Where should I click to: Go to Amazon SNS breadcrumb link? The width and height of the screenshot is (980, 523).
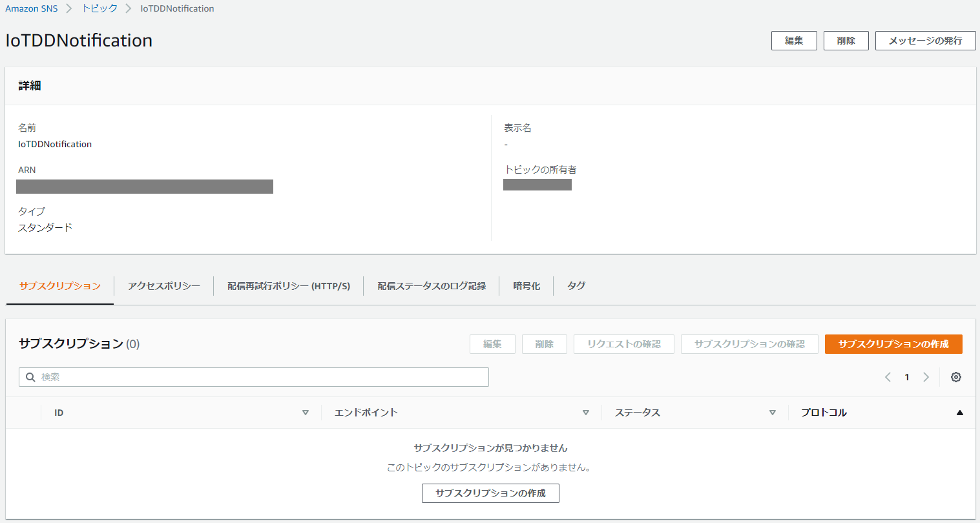coord(32,8)
